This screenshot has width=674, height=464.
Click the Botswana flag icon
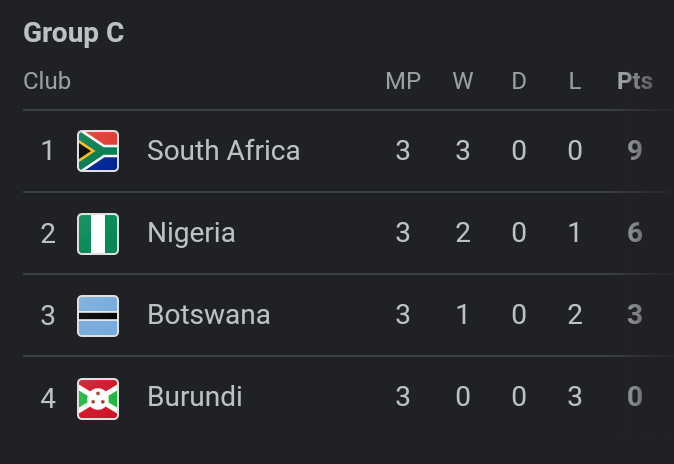pos(98,316)
